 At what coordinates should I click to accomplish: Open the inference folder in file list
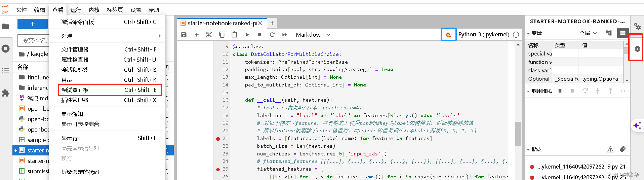coord(34,88)
